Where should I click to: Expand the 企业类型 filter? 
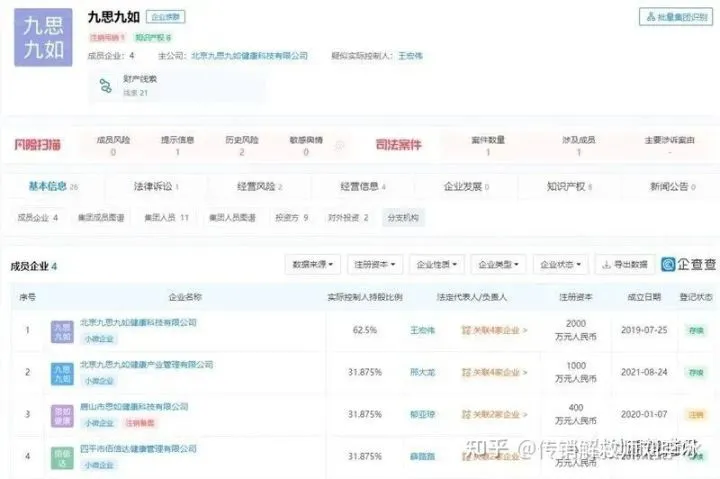498,265
